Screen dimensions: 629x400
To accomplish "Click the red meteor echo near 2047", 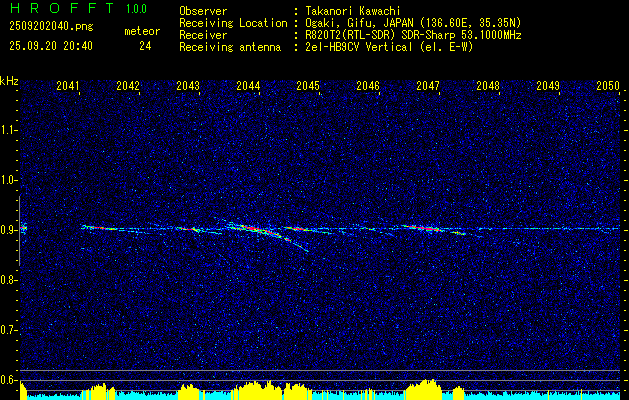I will pos(423,228).
